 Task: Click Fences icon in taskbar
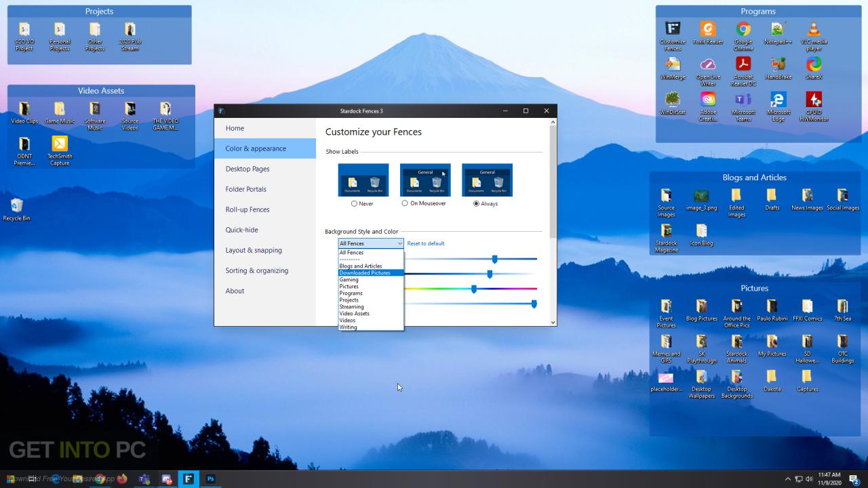(189, 479)
